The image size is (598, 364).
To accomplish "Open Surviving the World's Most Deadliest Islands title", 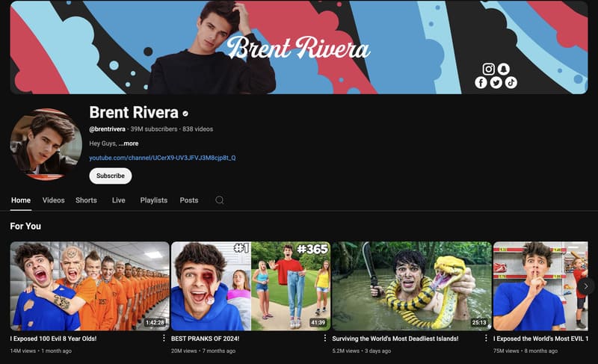I will click(x=395, y=339).
